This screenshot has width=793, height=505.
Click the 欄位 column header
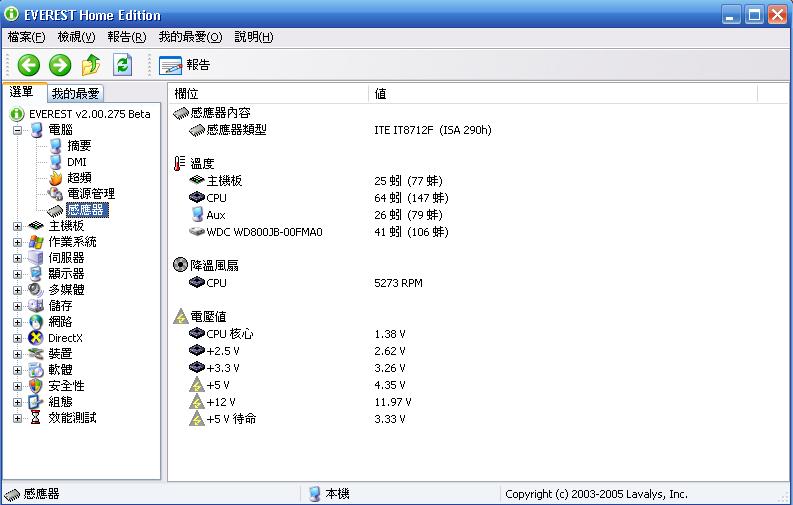click(268, 94)
